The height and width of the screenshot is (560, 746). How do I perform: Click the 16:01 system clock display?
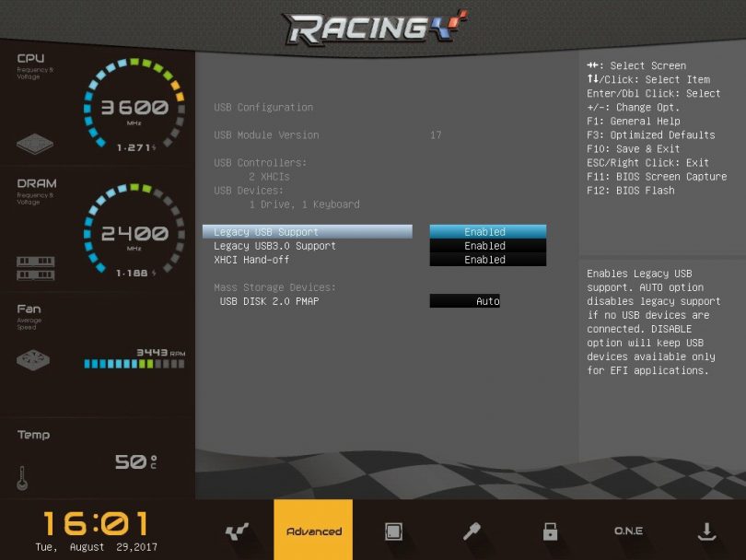96,523
